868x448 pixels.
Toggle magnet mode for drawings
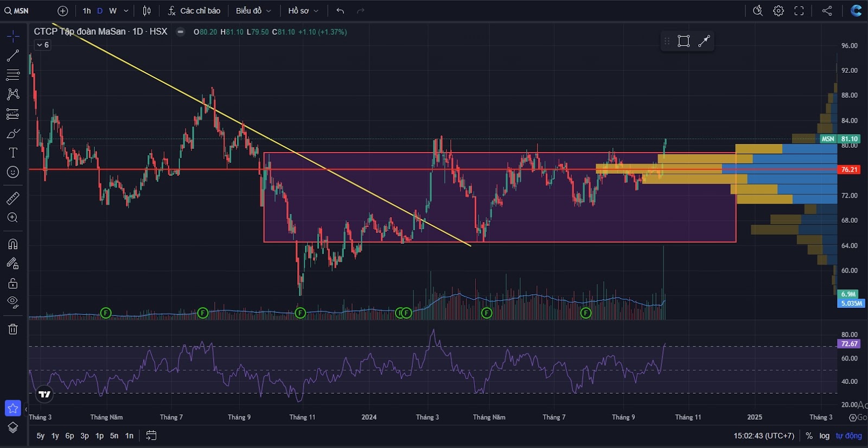[x=13, y=244]
